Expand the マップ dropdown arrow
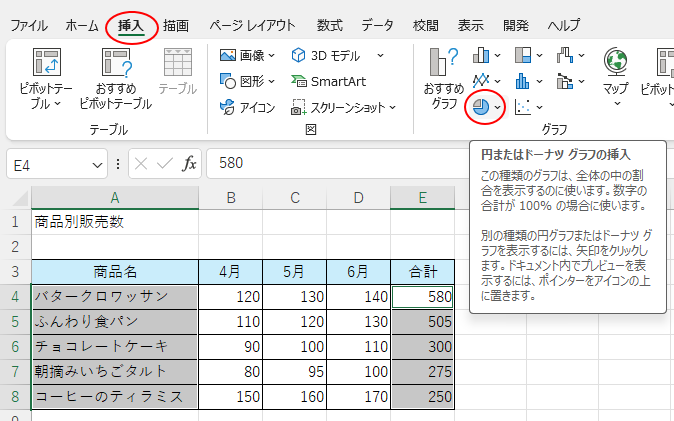674x421 pixels. 617,104
